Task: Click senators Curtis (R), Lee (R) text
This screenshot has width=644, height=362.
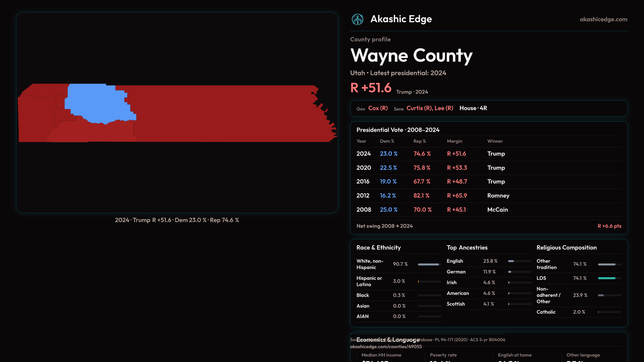Action: [429, 108]
